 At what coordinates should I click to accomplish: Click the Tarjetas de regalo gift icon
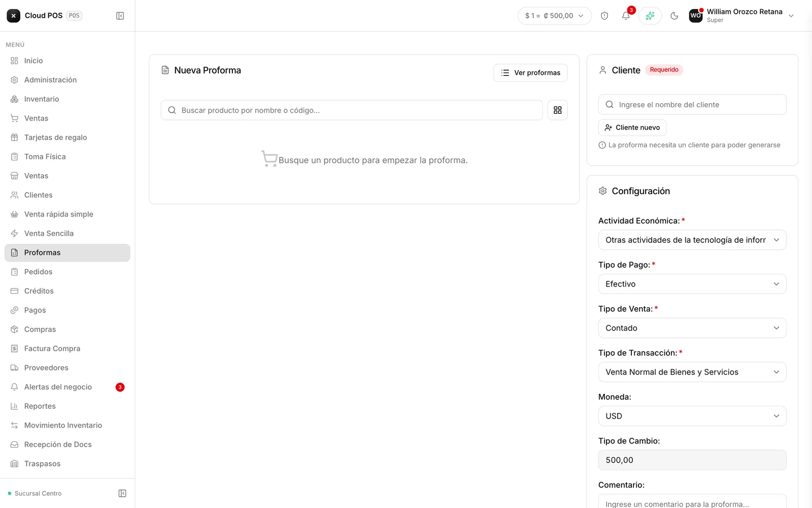point(14,138)
